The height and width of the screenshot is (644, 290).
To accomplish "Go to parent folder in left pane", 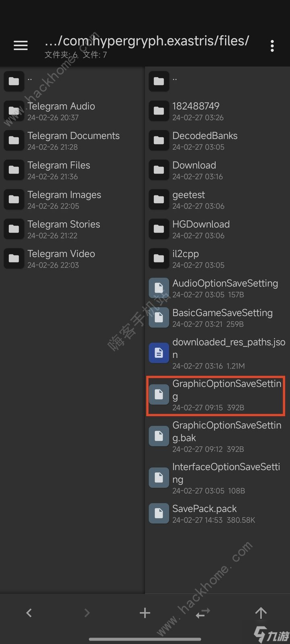I will (x=72, y=81).
